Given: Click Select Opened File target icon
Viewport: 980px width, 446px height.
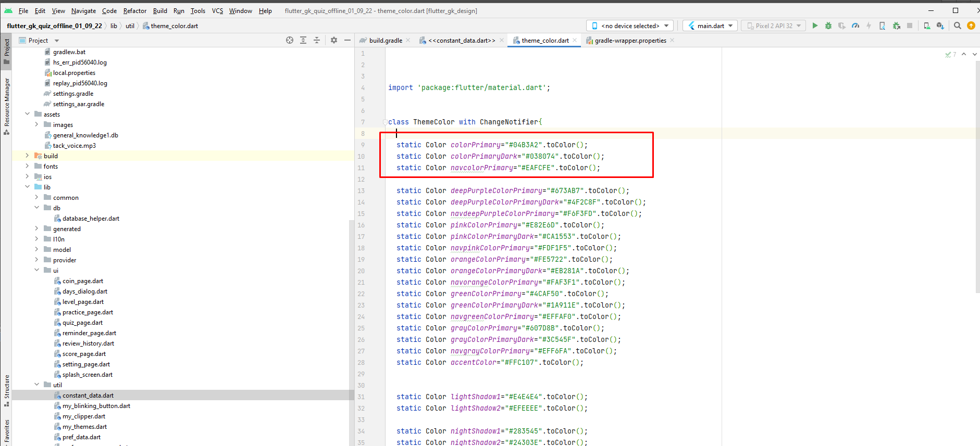Looking at the screenshot, I should pyautogui.click(x=290, y=40).
